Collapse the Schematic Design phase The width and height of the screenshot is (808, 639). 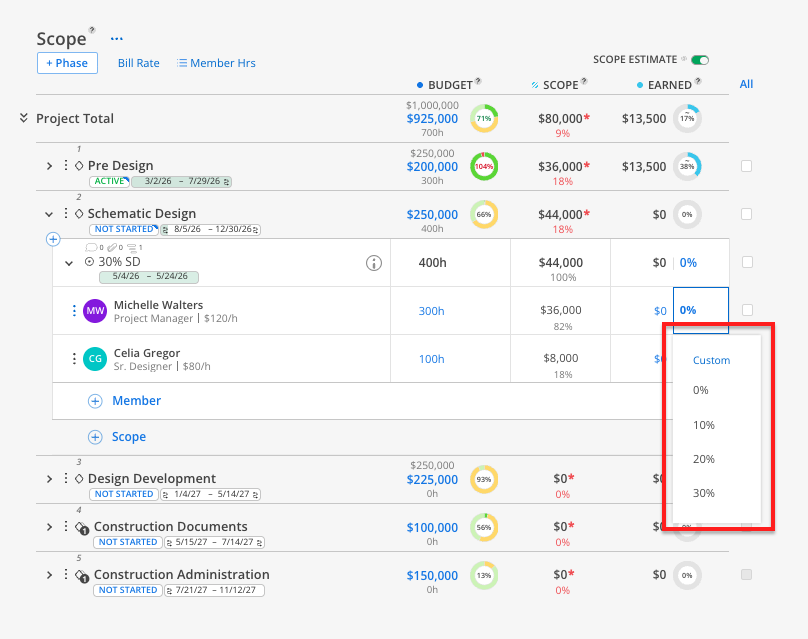point(49,214)
